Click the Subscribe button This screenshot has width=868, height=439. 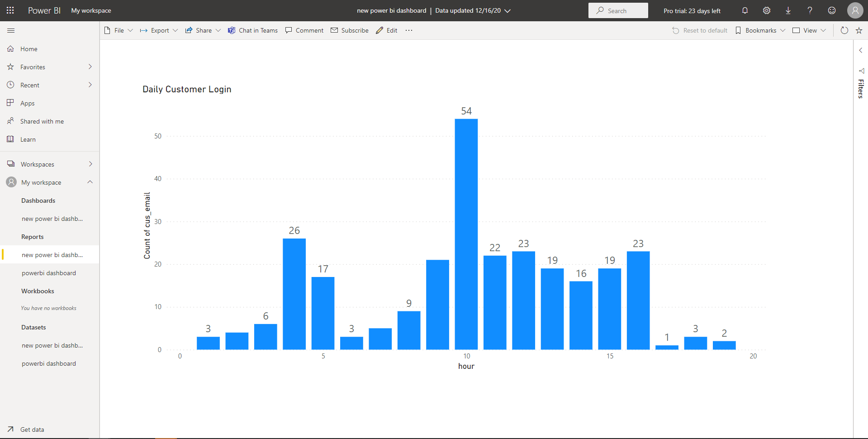coord(350,30)
